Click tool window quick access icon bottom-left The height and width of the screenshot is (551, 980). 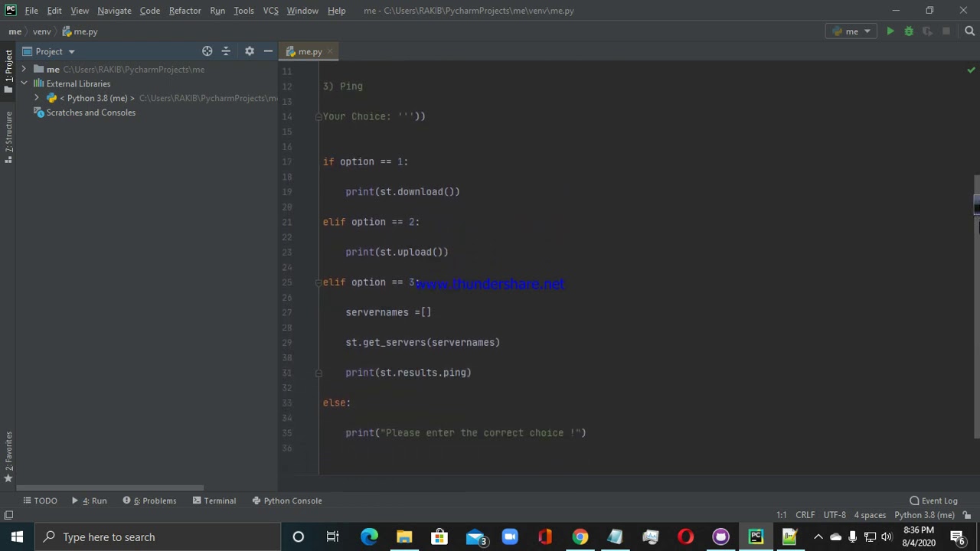pyautogui.click(x=8, y=515)
